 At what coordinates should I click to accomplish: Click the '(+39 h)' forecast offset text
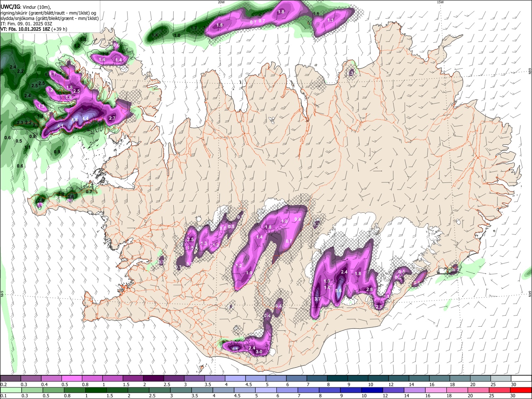59,30
